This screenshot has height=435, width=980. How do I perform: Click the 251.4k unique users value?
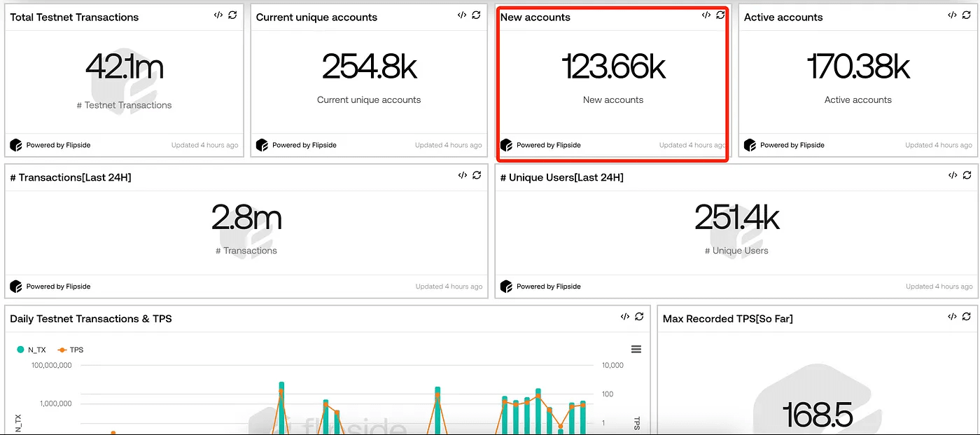point(736,218)
